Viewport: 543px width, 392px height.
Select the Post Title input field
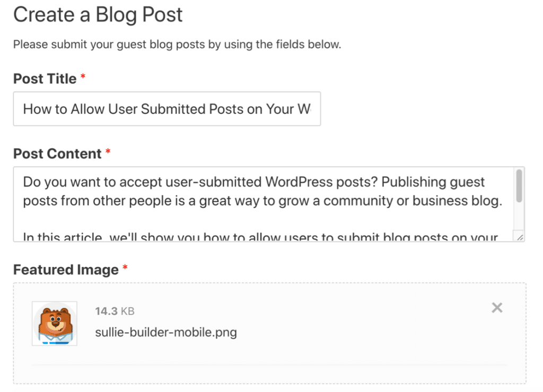(x=167, y=109)
